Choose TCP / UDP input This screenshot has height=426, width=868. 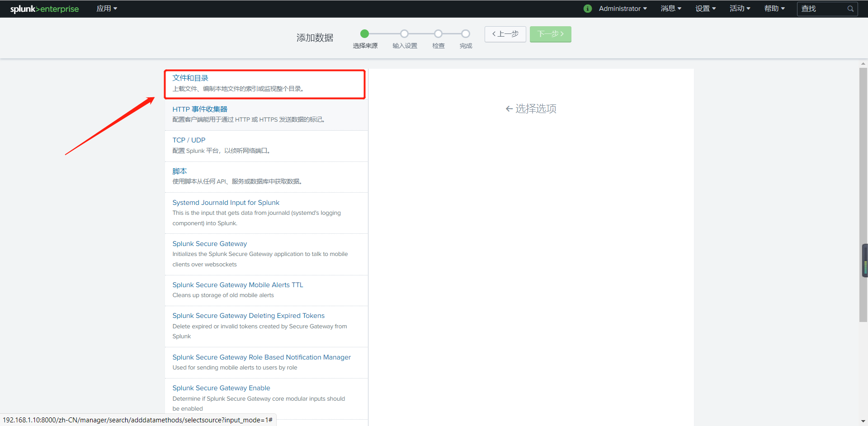(266, 146)
